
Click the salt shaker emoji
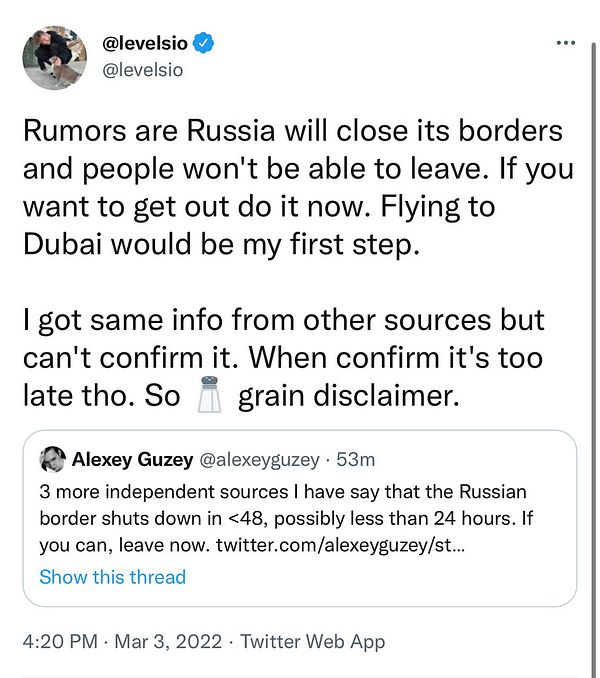tap(209, 396)
